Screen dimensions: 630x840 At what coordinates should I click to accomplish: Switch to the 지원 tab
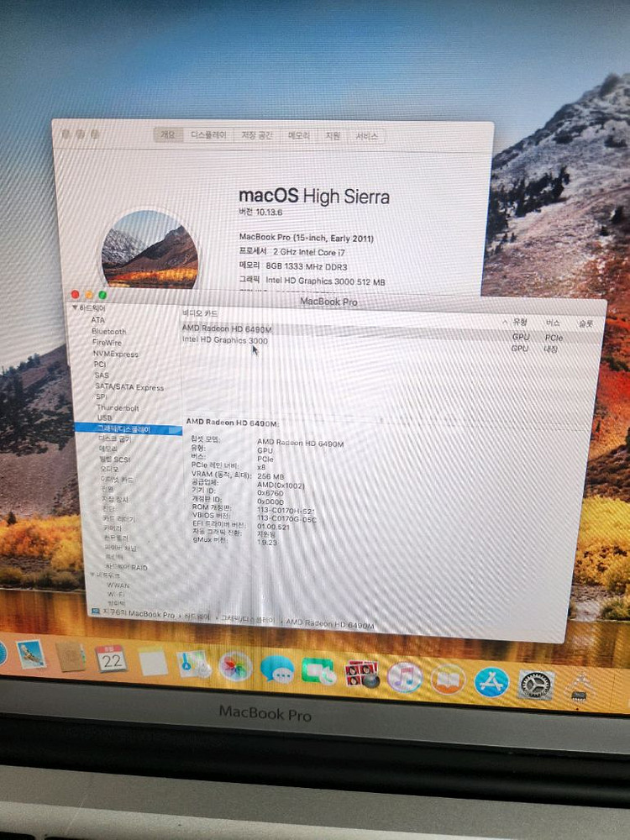(333, 136)
